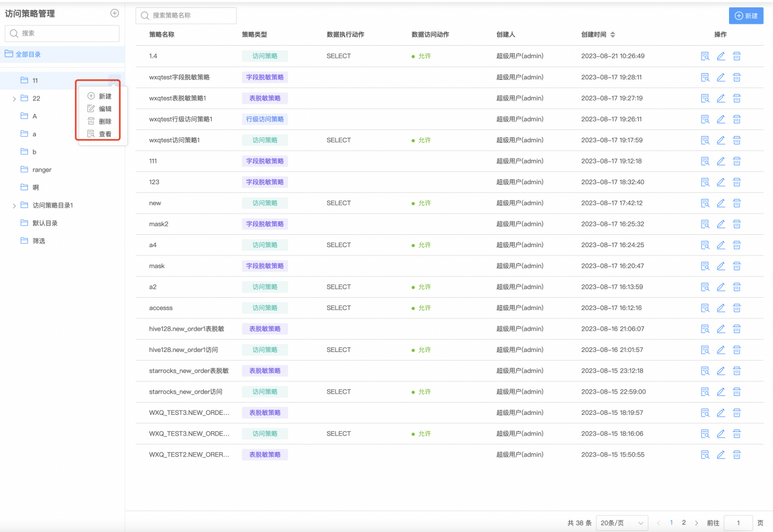Delete icon for policy a4
773x532 pixels.
(x=736, y=245)
